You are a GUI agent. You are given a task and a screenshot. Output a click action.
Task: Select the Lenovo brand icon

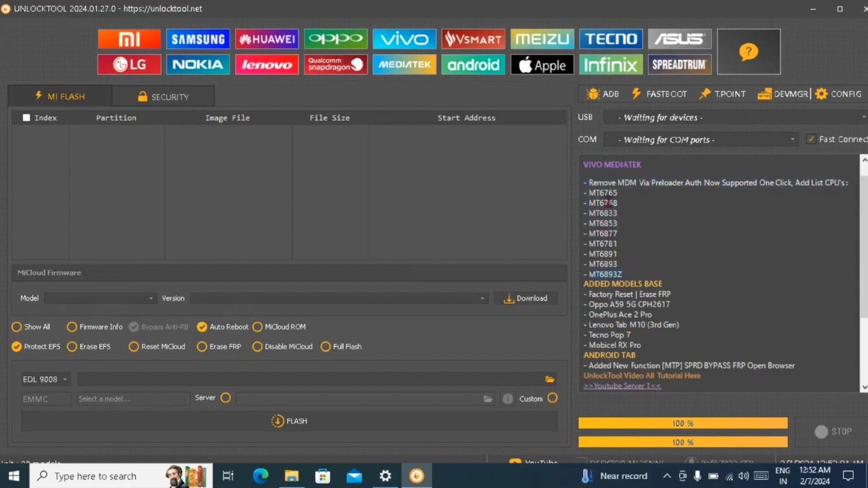click(x=267, y=65)
